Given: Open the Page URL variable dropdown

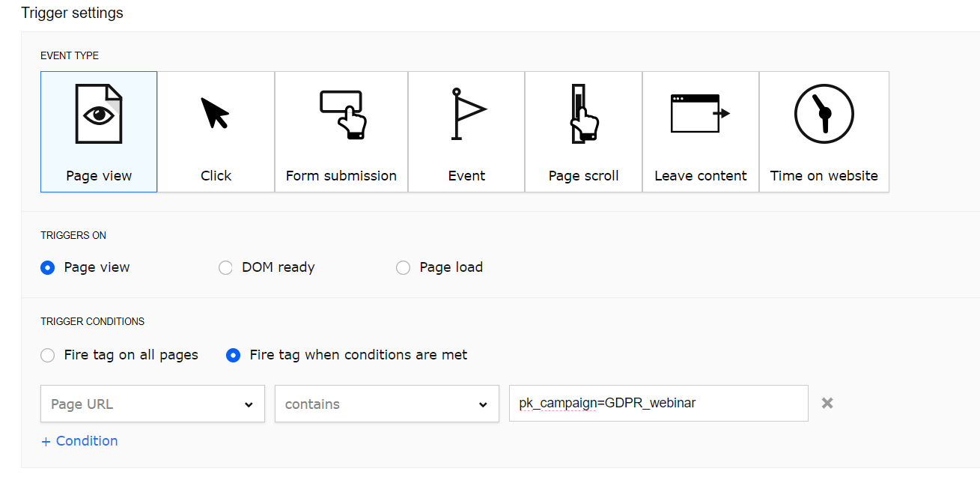Looking at the screenshot, I should 153,404.
